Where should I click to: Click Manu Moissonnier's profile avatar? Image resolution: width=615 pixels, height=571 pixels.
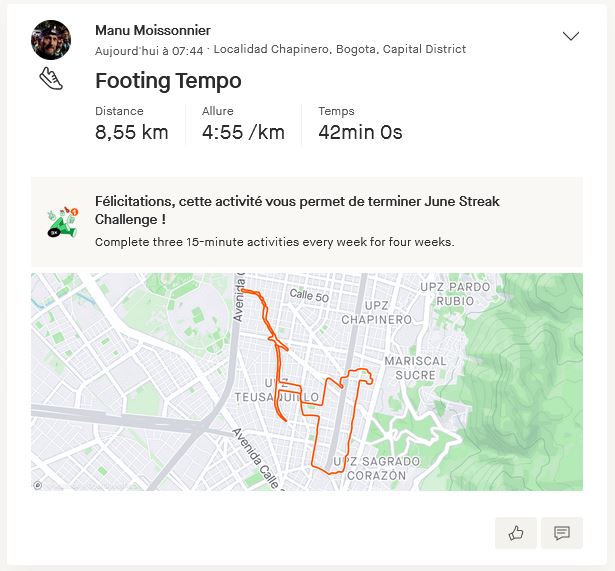[51, 40]
